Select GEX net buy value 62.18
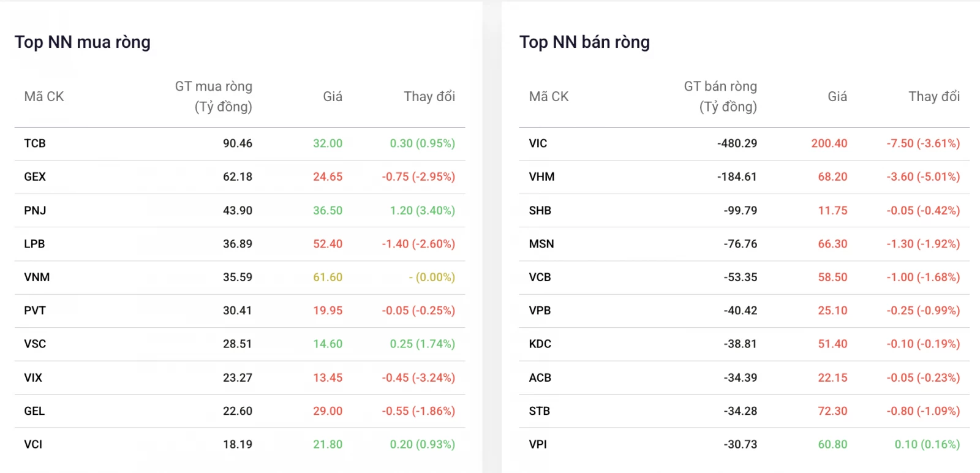The image size is (980, 473). click(238, 177)
